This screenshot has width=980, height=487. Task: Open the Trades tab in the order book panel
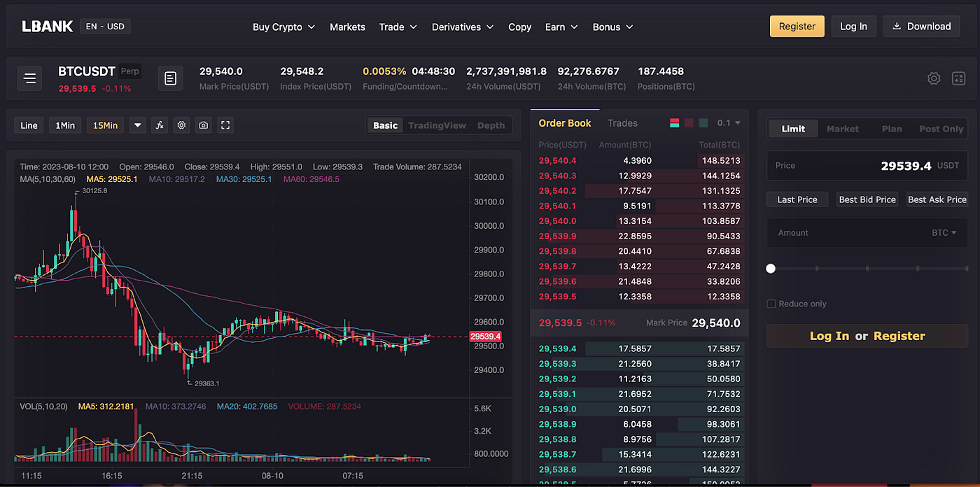(x=622, y=122)
